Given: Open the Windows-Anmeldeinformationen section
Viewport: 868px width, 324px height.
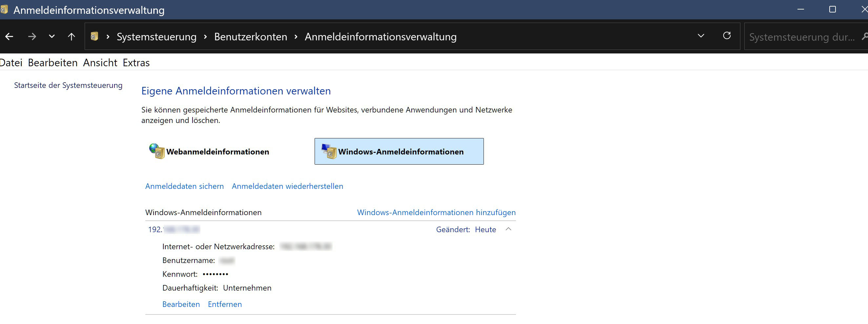Looking at the screenshot, I should coord(399,151).
